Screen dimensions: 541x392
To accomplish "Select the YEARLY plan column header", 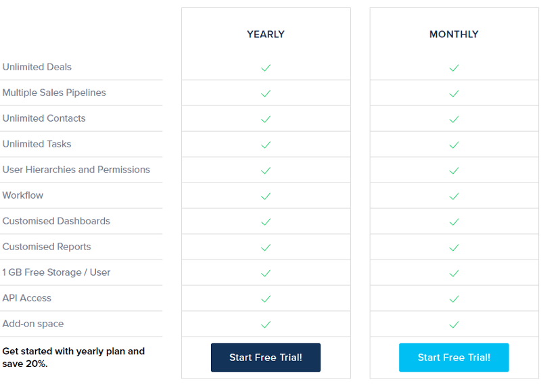I will pos(266,34).
